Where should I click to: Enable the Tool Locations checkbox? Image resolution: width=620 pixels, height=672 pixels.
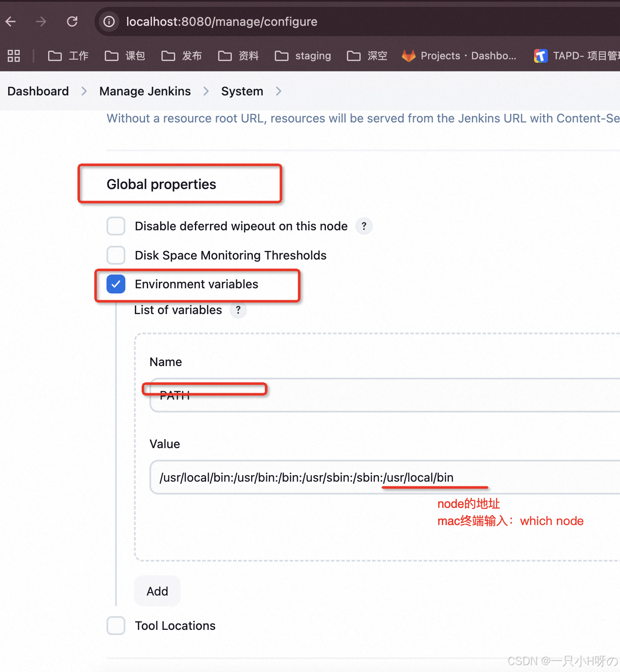point(116,626)
